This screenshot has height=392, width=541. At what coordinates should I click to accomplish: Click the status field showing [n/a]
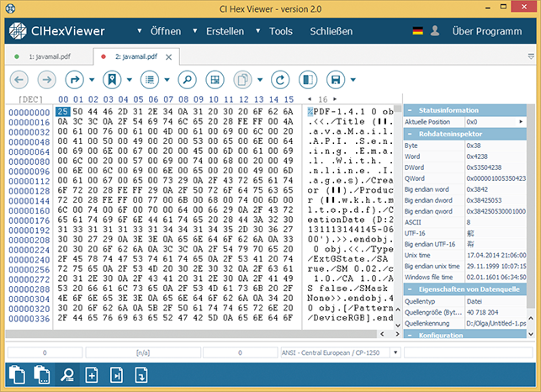pyautogui.click(x=143, y=352)
